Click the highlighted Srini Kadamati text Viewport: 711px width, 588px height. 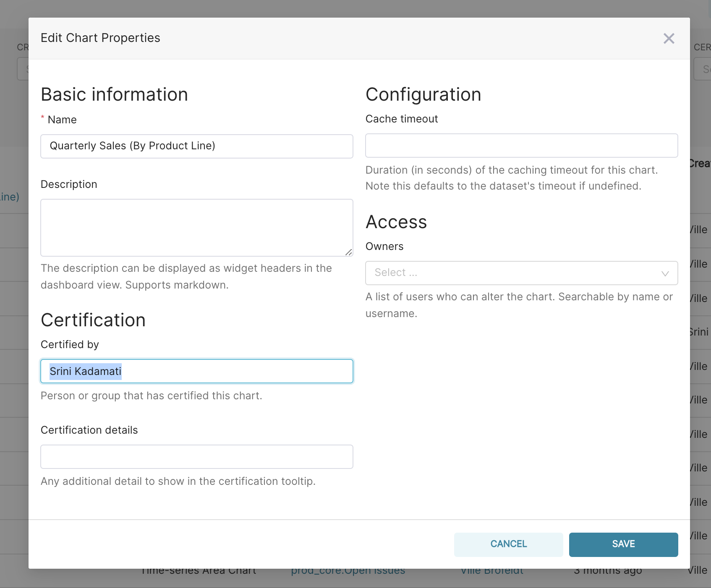point(85,371)
